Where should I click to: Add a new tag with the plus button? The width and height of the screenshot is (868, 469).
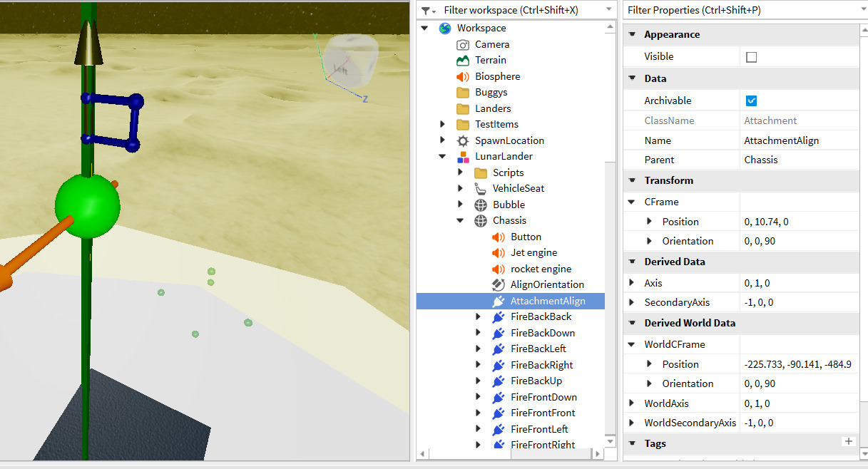849,441
